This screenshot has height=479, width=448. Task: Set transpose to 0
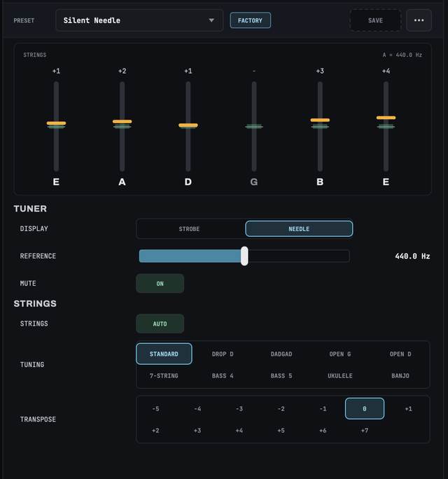pyautogui.click(x=365, y=408)
